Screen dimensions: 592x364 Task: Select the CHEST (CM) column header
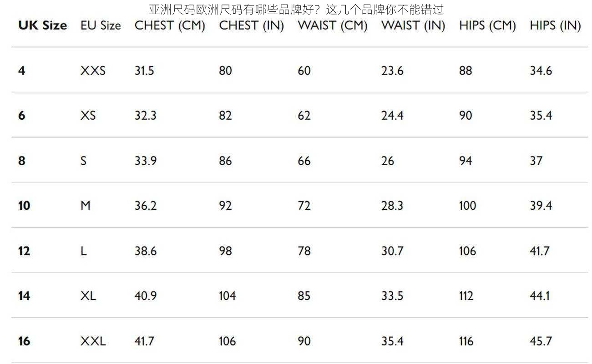(170, 25)
